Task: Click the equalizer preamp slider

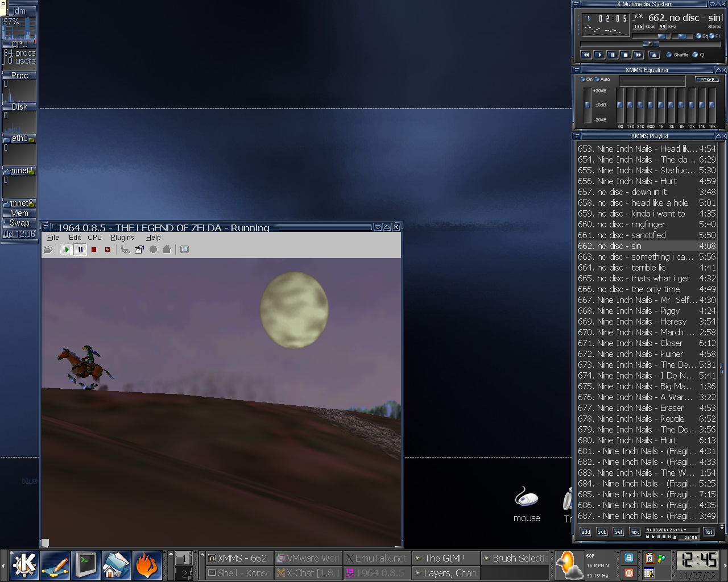Action: coord(588,105)
